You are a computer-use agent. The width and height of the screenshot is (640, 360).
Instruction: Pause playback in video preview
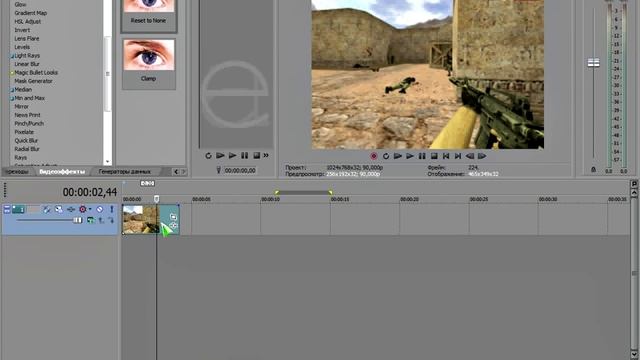pyautogui.click(x=422, y=156)
